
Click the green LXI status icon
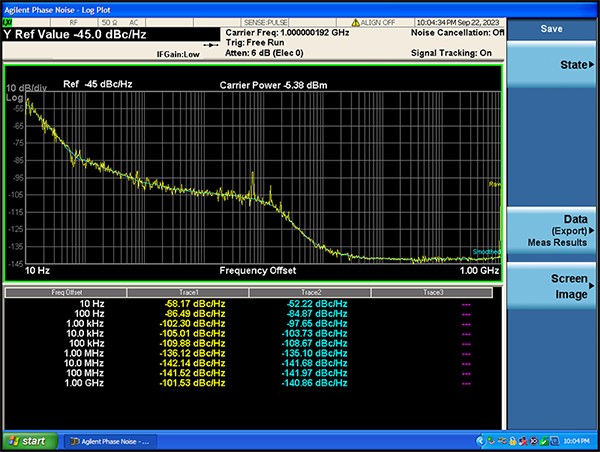8,23
